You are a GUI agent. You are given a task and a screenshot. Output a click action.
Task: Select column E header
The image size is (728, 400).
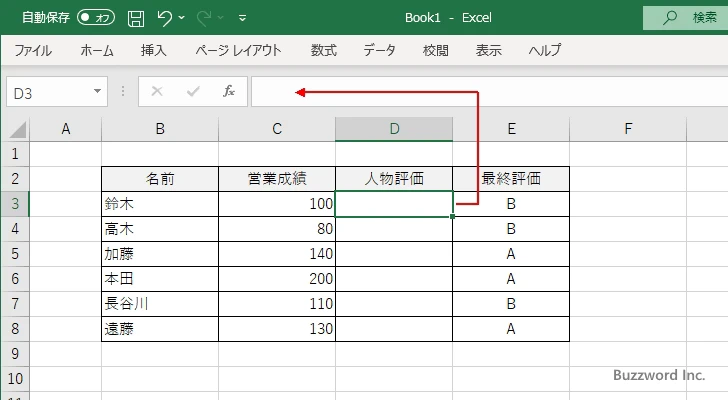click(511, 129)
